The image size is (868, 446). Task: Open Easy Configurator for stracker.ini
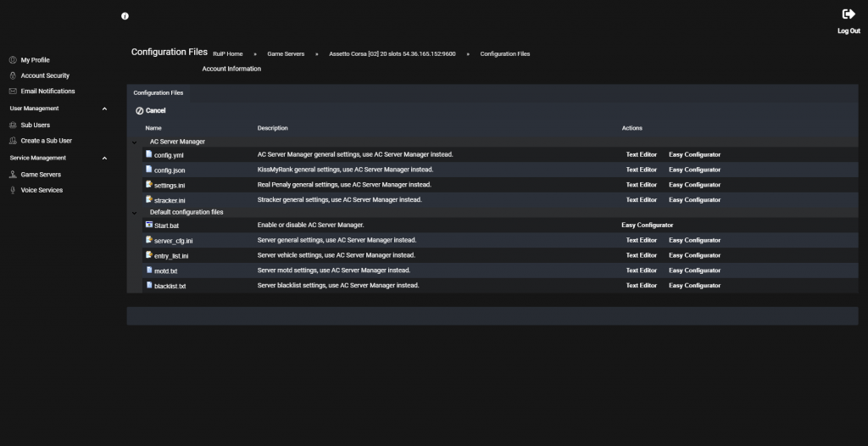[x=694, y=199]
